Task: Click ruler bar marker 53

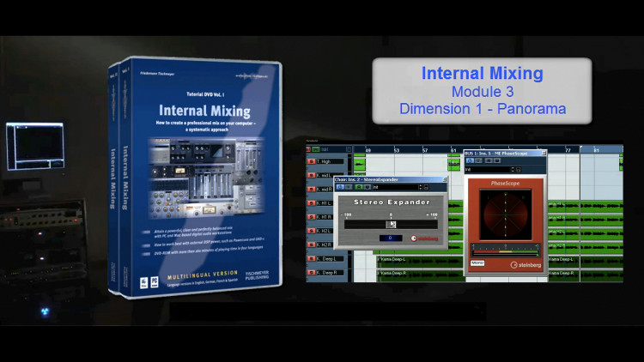Action: point(397,151)
